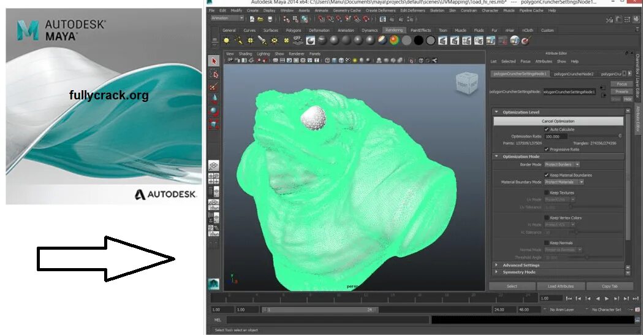Open the Attribute Editor Attributes menu
Image resolution: width=644 pixels, height=335 pixels.
coord(544,61)
